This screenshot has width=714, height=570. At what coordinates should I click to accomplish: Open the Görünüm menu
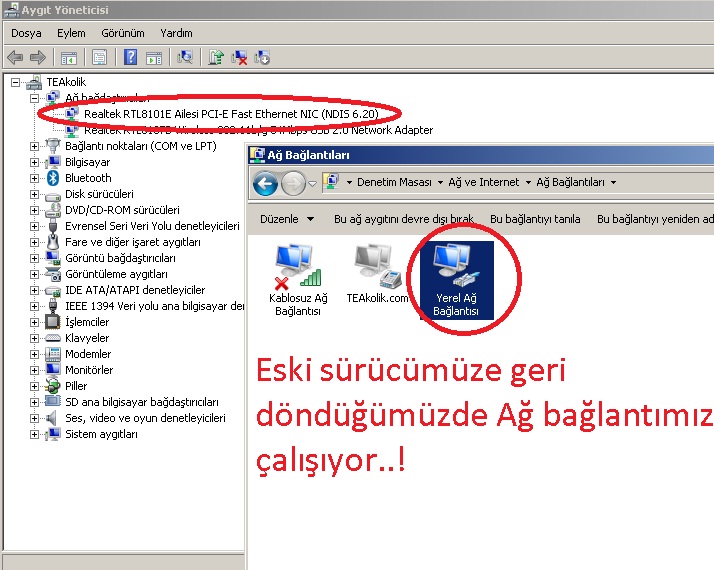pyautogui.click(x=122, y=33)
